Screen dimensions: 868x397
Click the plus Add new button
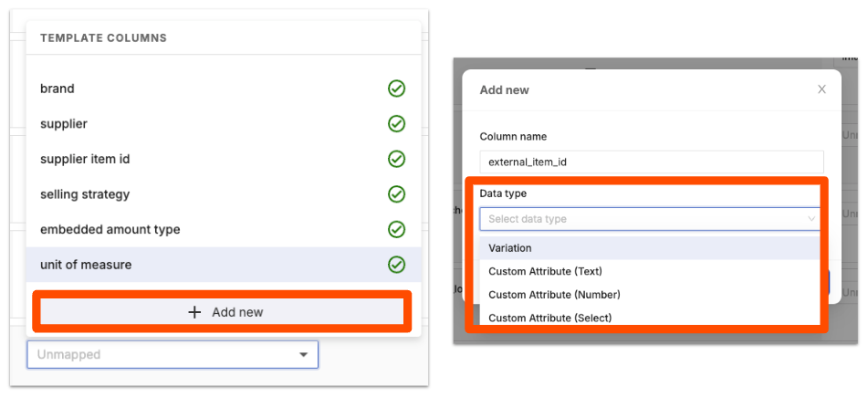224,312
